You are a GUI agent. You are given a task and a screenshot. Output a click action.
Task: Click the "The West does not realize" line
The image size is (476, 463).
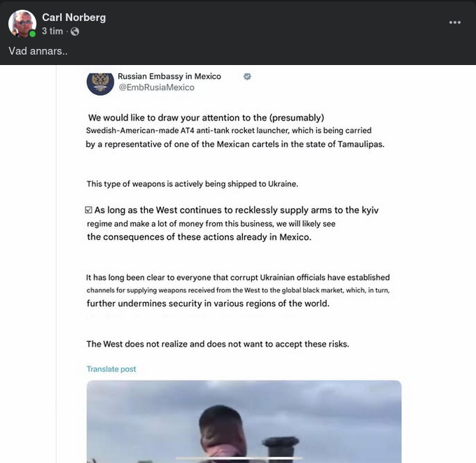[218, 344]
